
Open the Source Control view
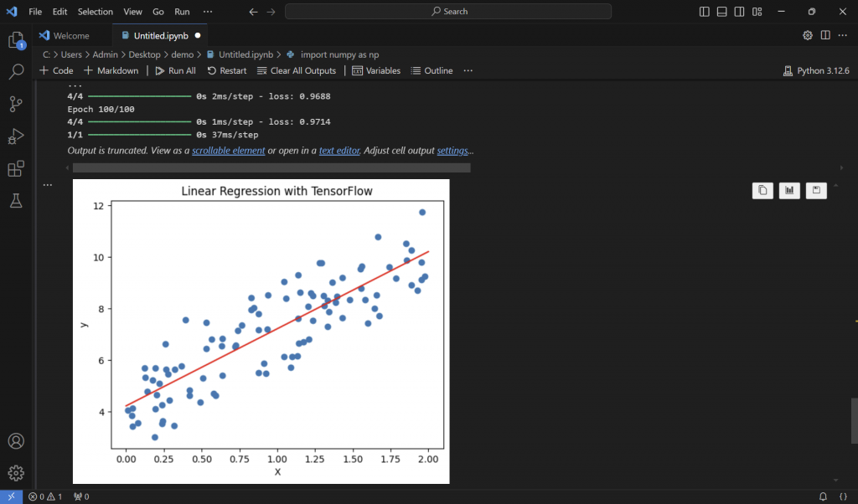click(16, 104)
